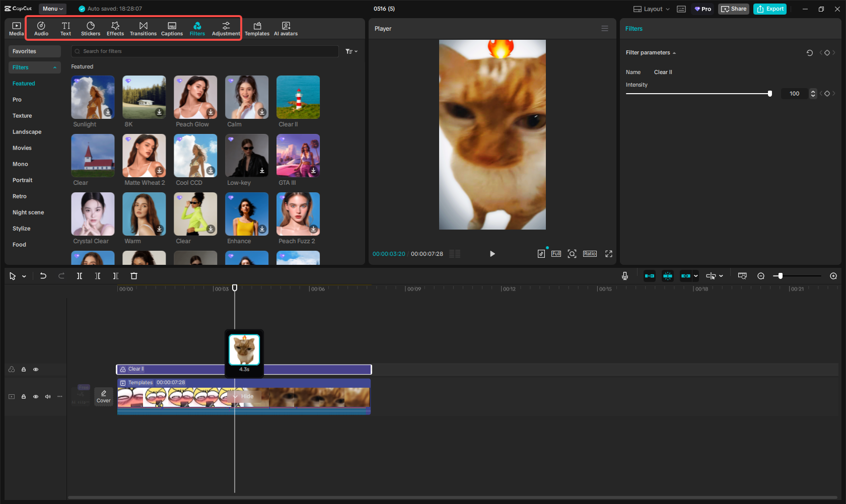The height and width of the screenshot is (504, 846).
Task: Click the Export button
Action: 770,9
